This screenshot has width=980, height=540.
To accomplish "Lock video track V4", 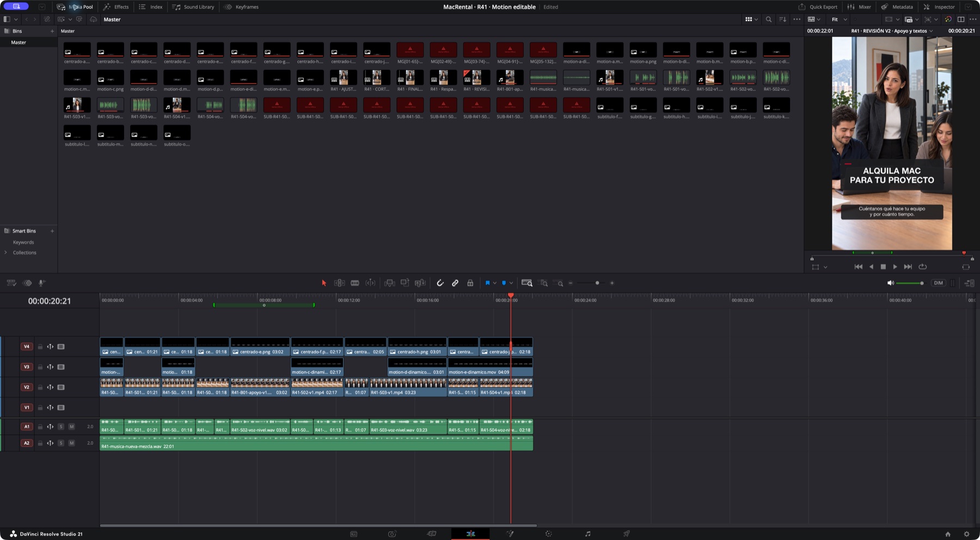I will point(40,347).
